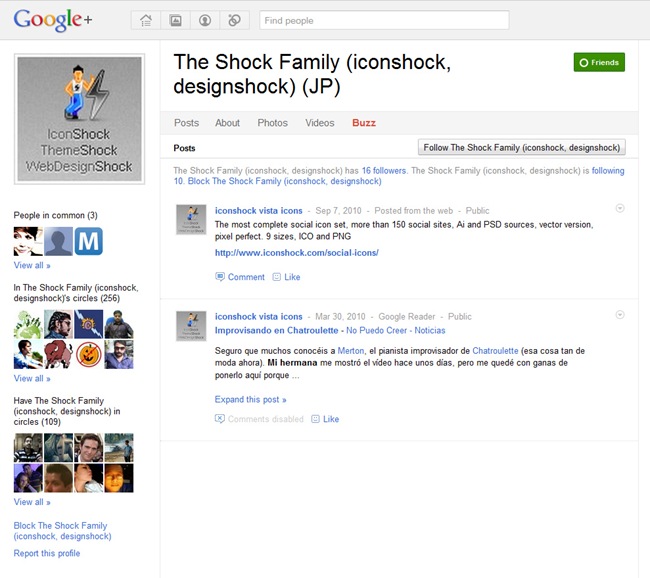Open the Profile icon in top bar
Screen dimensions: 650x578
coord(205,20)
